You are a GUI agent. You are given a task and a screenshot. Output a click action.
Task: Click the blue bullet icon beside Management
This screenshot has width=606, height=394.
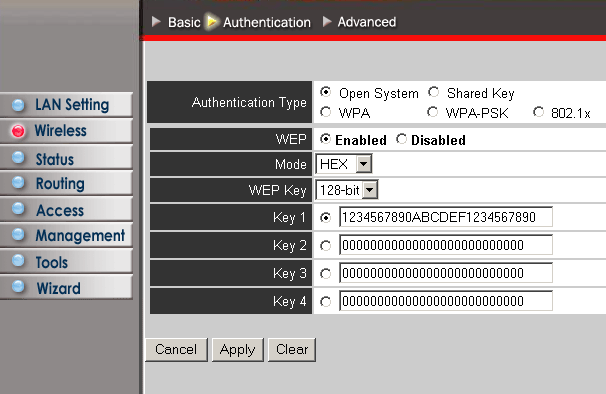point(18,235)
